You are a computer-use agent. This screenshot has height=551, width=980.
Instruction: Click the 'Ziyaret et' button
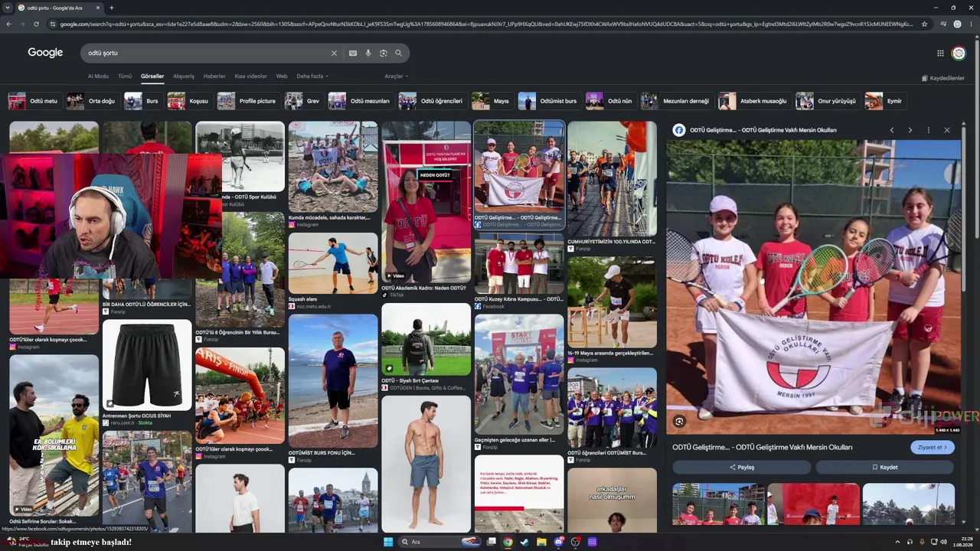[933, 448]
